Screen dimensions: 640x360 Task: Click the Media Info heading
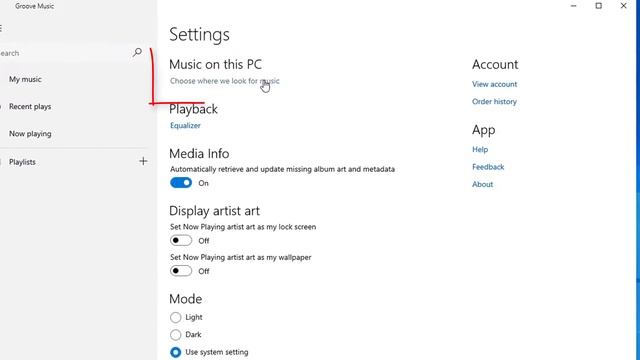199,153
